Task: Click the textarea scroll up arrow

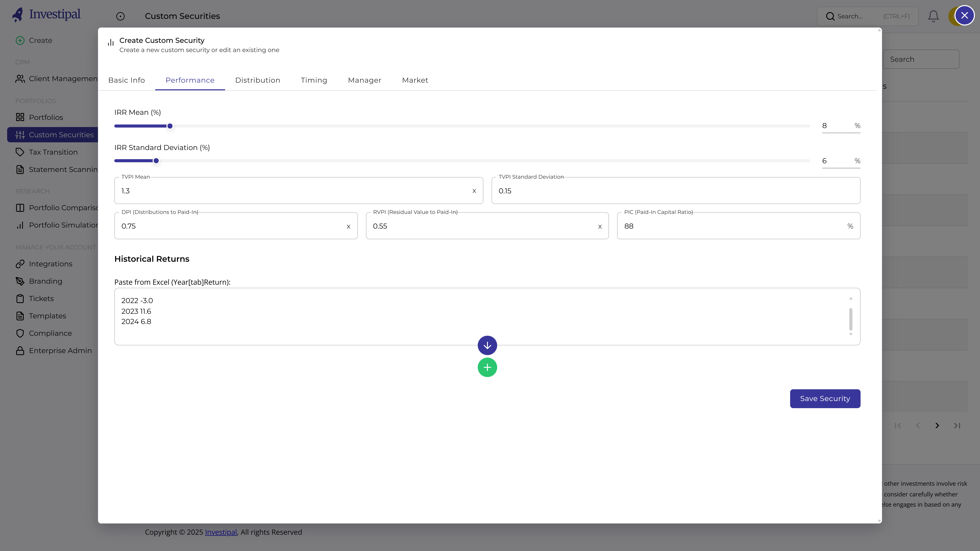Action: 851,298
